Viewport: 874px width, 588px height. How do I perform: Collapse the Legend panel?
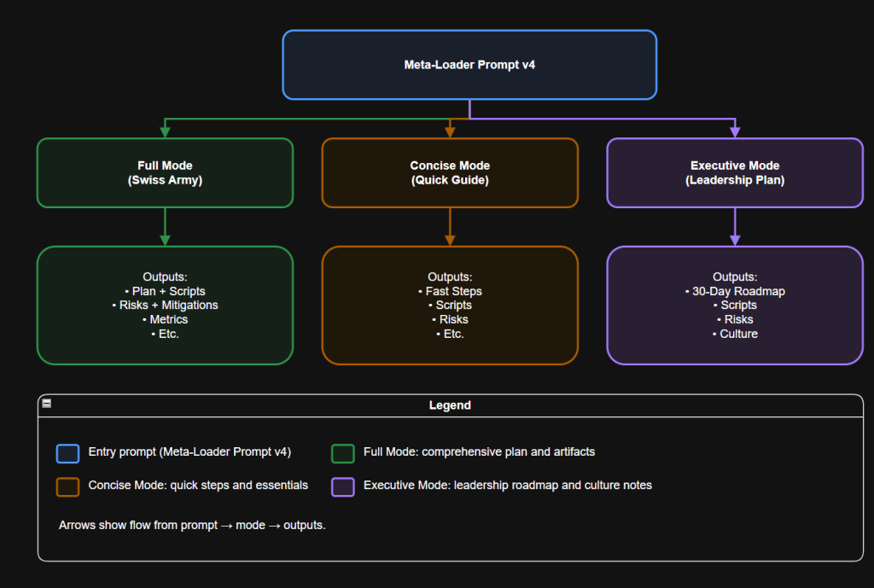point(45,405)
